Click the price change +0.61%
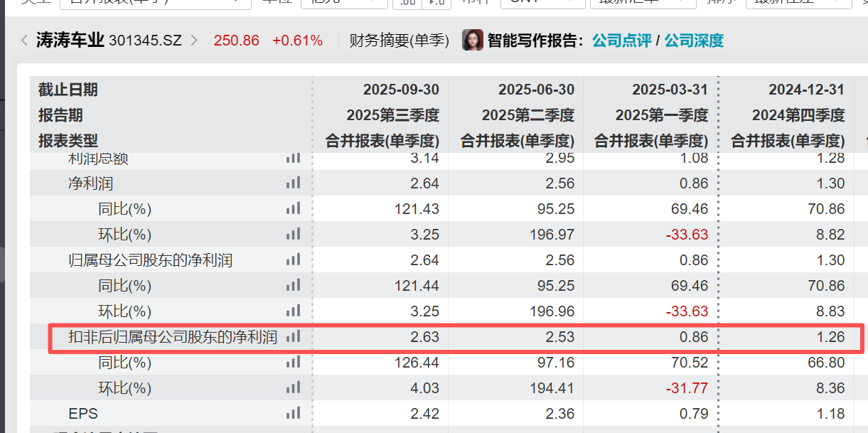Image resolution: width=868 pixels, height=433 pixels. pyautogui.click(x=297, y=41)
